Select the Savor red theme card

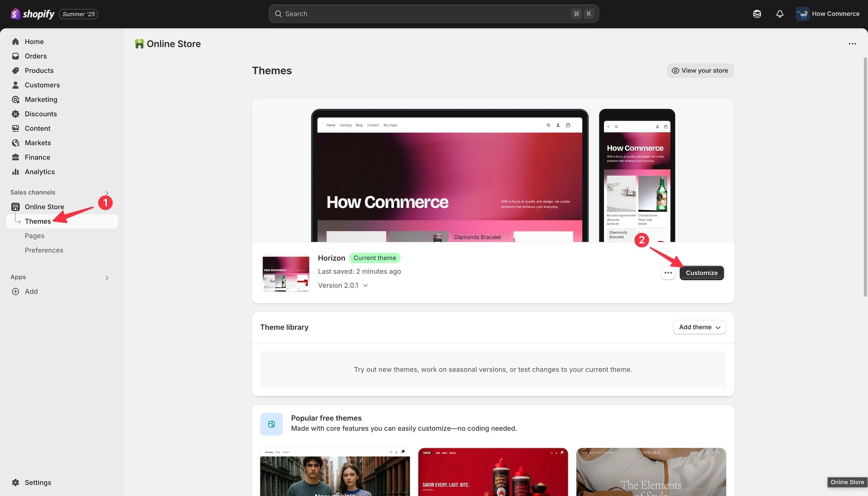click(x=493, y=472)
